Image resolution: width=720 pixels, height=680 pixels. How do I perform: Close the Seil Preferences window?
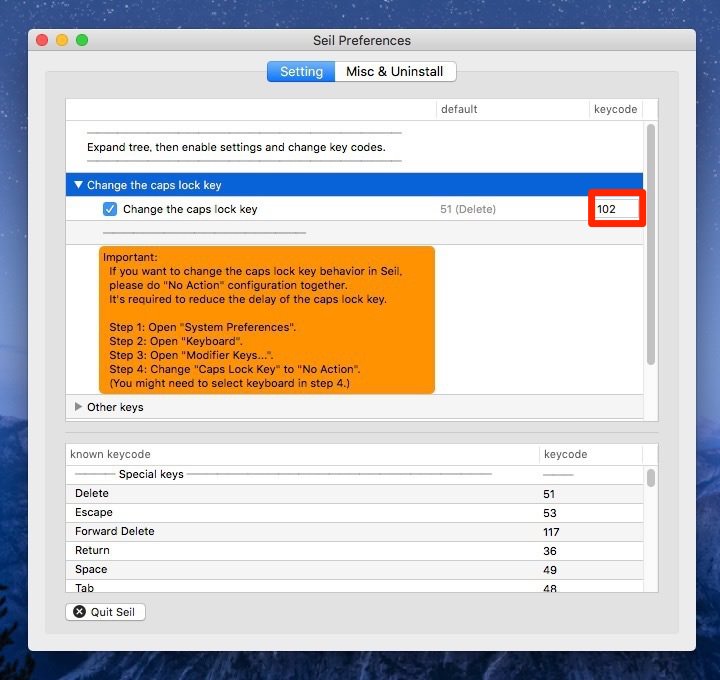coord(42,40)
